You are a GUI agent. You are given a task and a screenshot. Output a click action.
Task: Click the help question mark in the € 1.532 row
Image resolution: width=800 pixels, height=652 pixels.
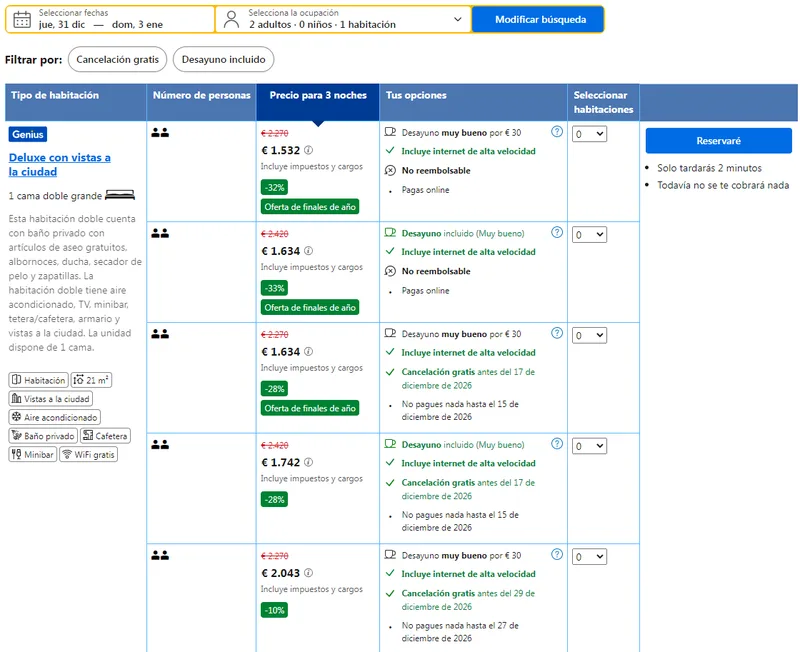557,132
